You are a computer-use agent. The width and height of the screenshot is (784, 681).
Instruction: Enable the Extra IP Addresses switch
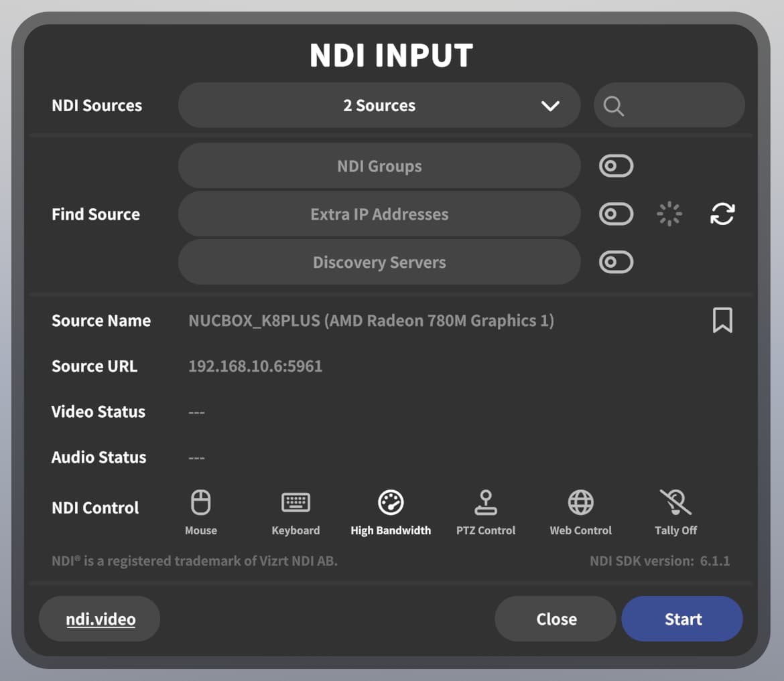616,214
